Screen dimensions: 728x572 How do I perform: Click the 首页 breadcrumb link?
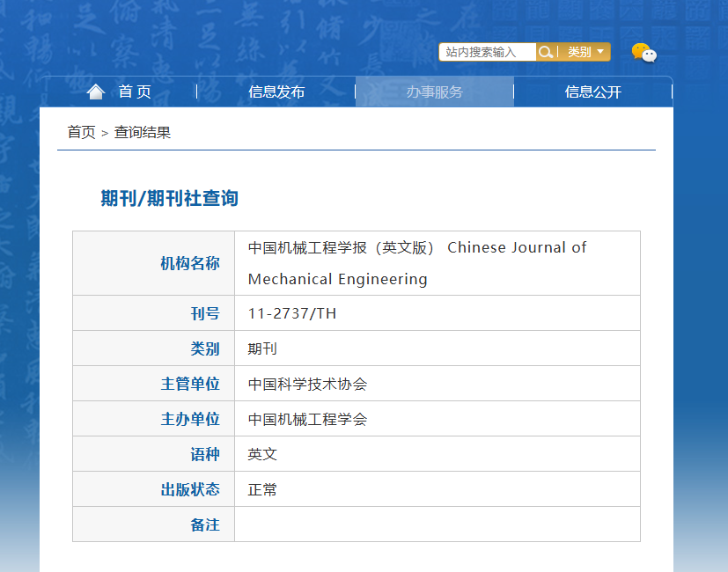(x=81, y=132)
